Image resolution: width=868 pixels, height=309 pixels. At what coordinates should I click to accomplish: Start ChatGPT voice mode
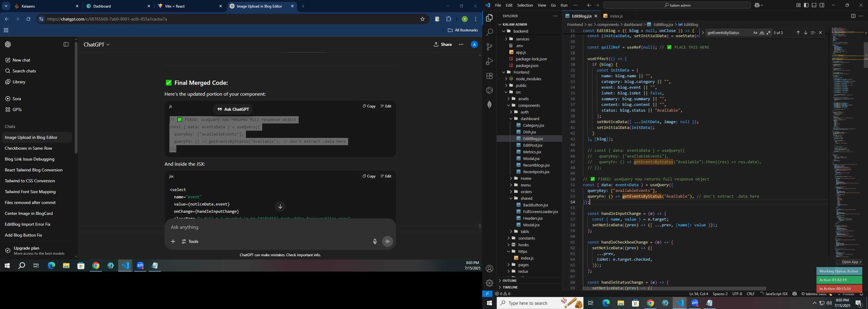(388, 241)
